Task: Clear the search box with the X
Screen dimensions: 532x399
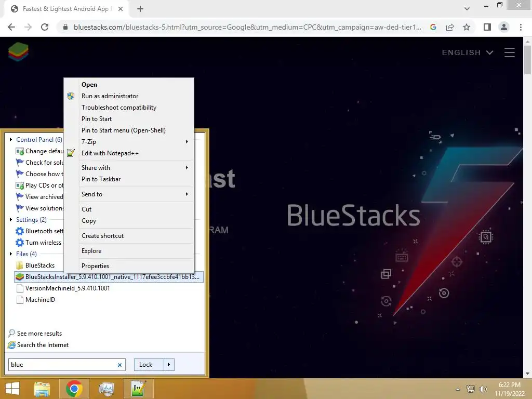Action: pyautogui.click(x=119, y=365)
